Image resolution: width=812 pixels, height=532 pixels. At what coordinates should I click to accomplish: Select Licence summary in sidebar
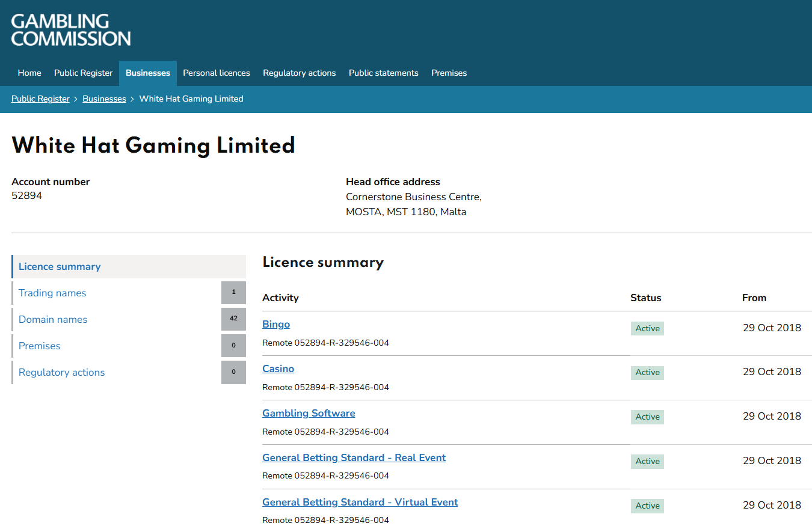click(129, 266)
